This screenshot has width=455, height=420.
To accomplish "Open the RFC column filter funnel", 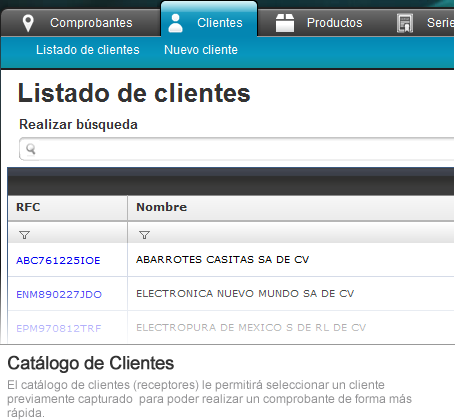I will [24, 235].
